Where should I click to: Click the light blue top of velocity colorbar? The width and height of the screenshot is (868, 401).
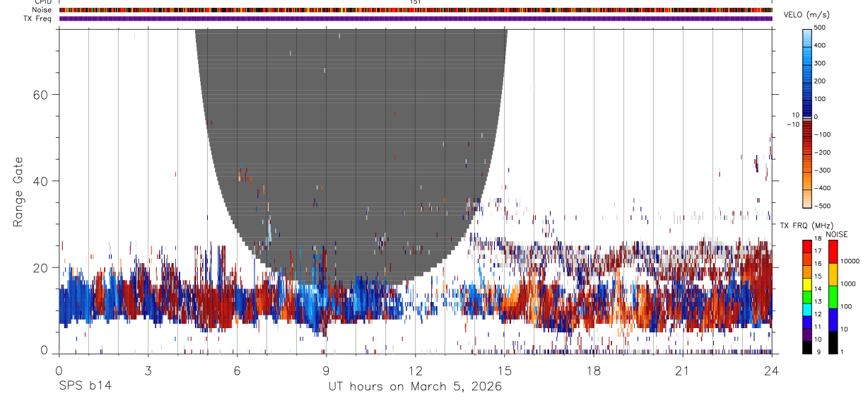tap(807, 37)
